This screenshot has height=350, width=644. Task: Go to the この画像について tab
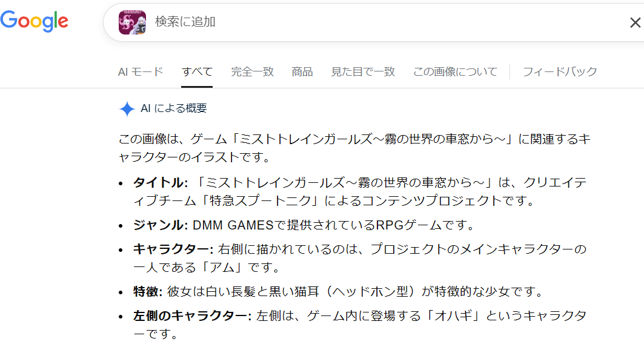455,71
